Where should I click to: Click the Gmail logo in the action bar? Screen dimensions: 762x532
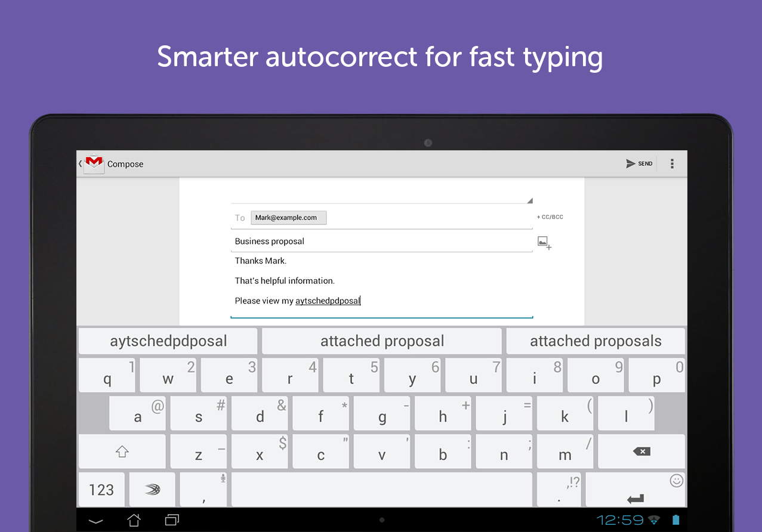pyautogui.click(x=94, y=163)
